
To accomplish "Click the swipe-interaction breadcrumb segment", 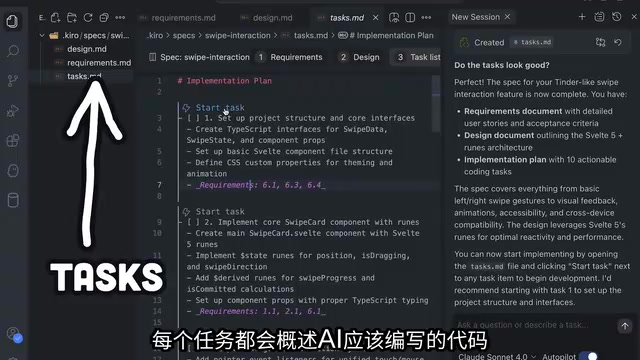I will (x=238, y=36).
